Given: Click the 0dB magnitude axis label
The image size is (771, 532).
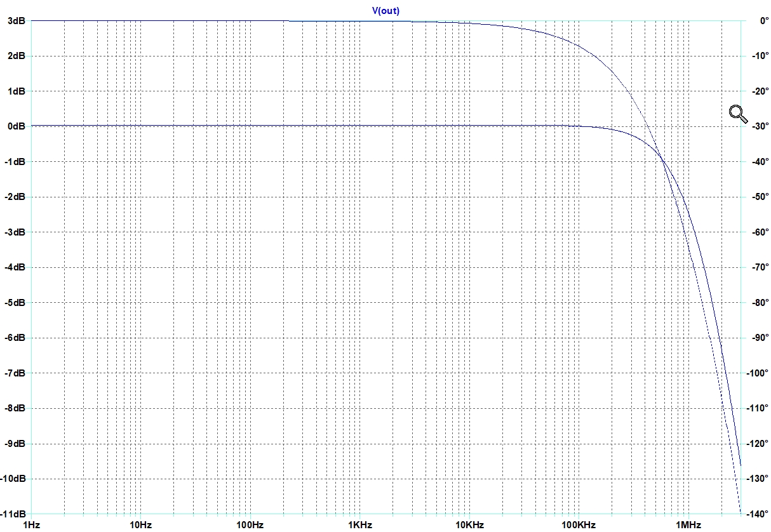Looking at the screenshot, I should click(17, 126).
